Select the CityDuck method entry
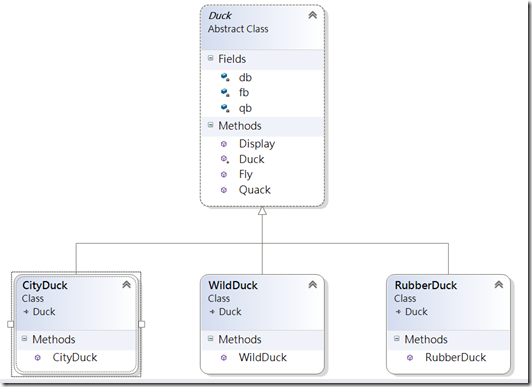Viewport: 532px width, 387px height. 75,357
